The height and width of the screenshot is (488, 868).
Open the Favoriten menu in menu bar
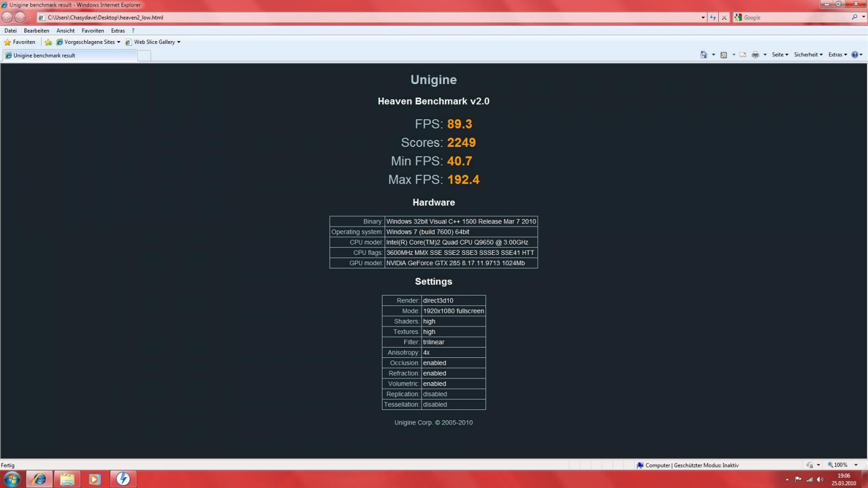tap(93, 31)
